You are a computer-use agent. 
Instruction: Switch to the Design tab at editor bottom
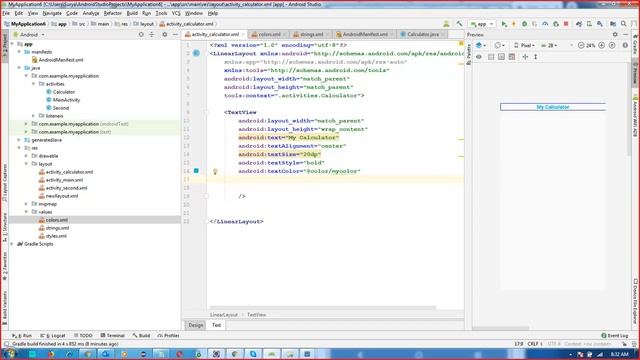(x=196, y=325)
